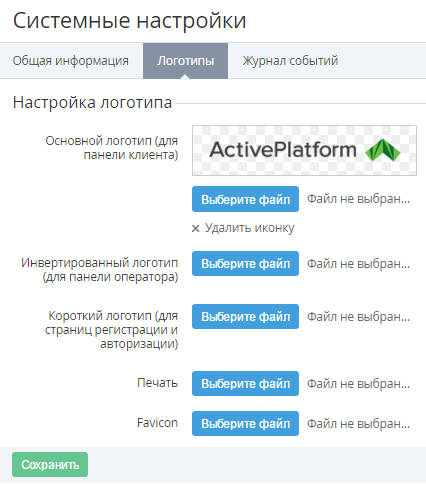Click the Системные настройки page title

coord(129,21)
